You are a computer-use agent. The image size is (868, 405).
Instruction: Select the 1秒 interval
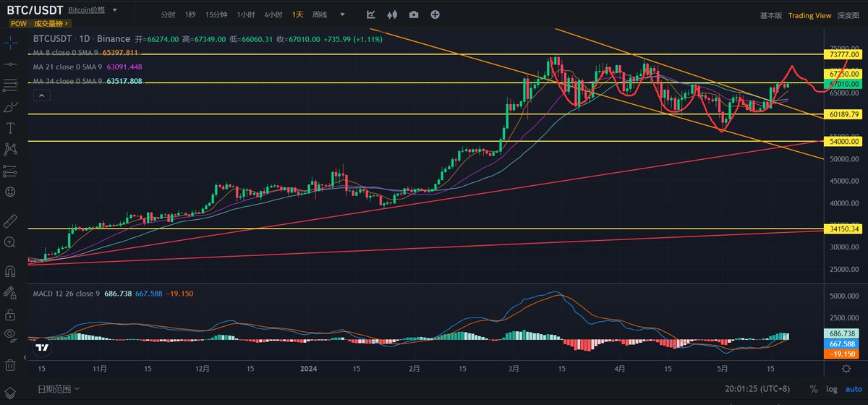[x=190, y=14]
